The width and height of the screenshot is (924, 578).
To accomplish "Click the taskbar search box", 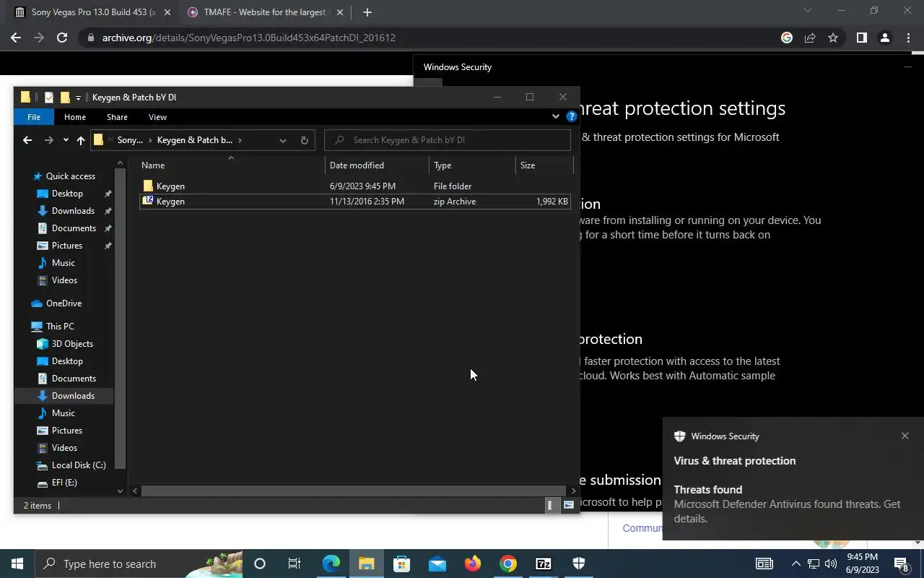I will point(139,564).
